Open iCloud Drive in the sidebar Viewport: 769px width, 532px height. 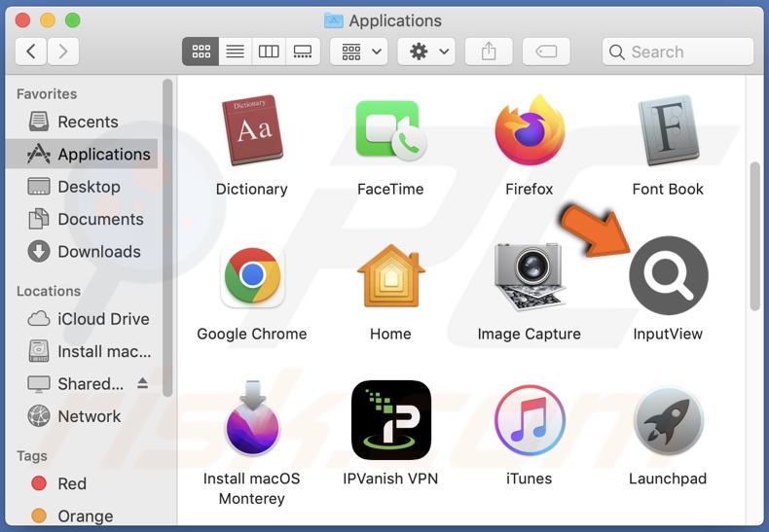84,319
